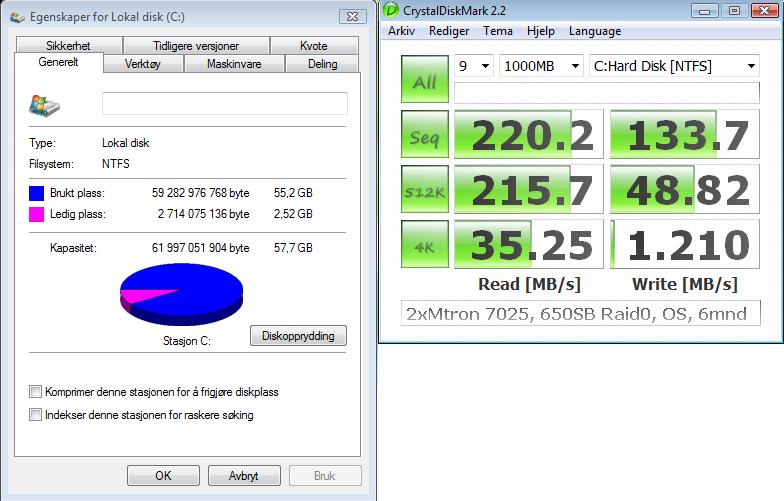The image size is (784, 501).
Task: Click the 512K write result 48.82
Action: (685, 189)
